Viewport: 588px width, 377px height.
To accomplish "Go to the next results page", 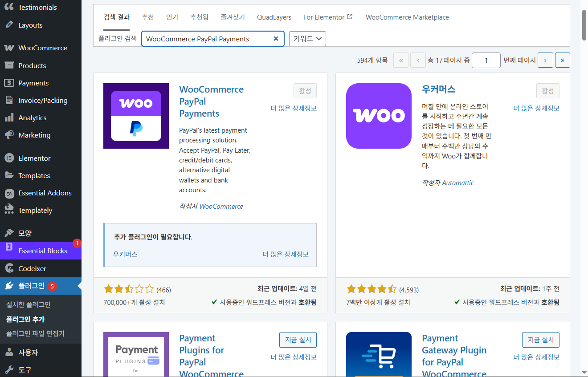I will (x=546, y=60).
